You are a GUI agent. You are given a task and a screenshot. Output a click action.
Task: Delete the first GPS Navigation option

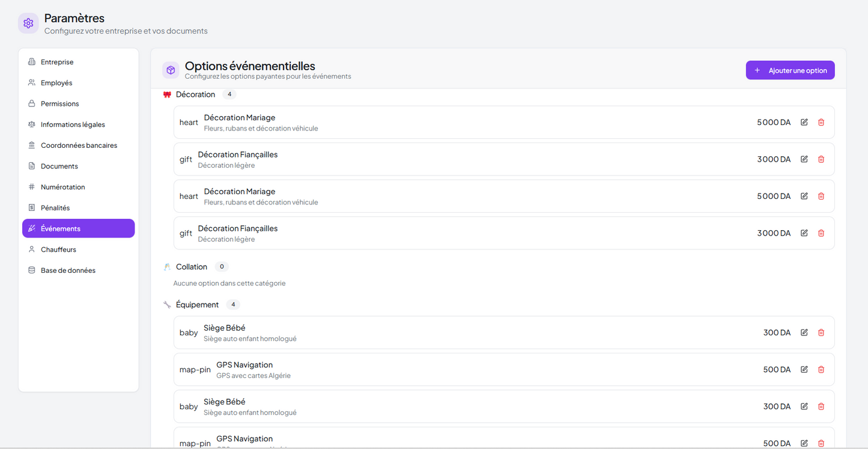[x=821, y=370]
